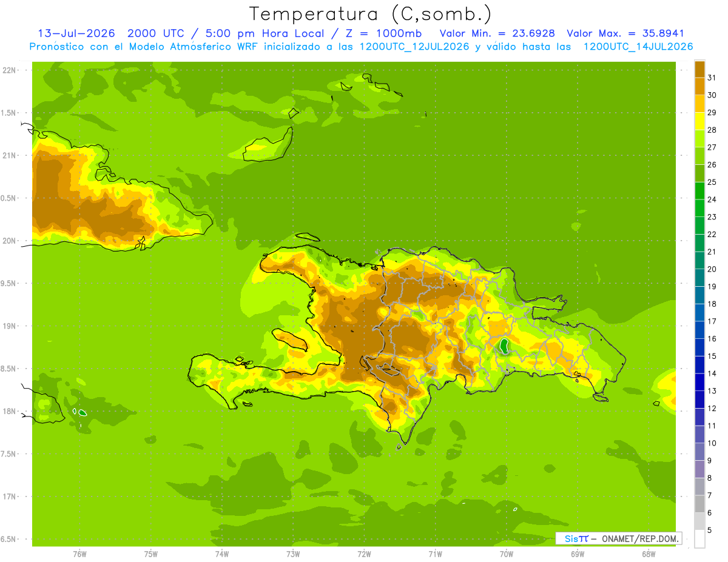Pick the legend swatch between 29 and 30
Screen dimensions: 728x562
699,104
